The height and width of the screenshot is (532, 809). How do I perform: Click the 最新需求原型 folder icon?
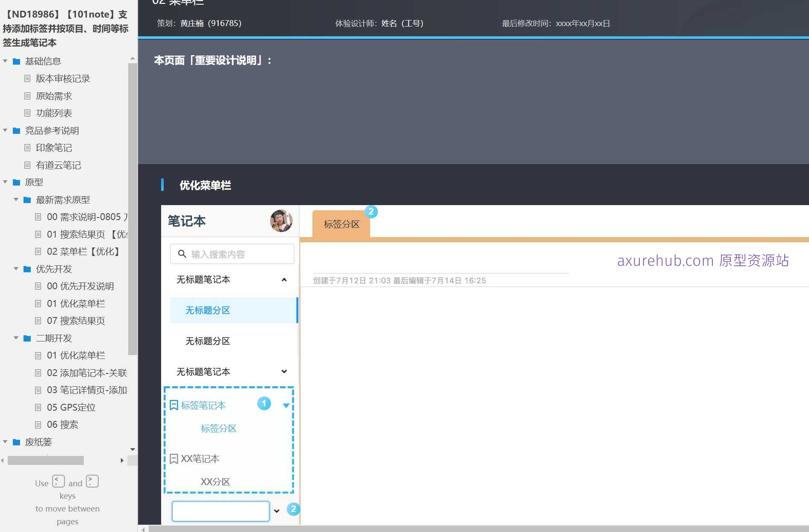click(27, 200)
